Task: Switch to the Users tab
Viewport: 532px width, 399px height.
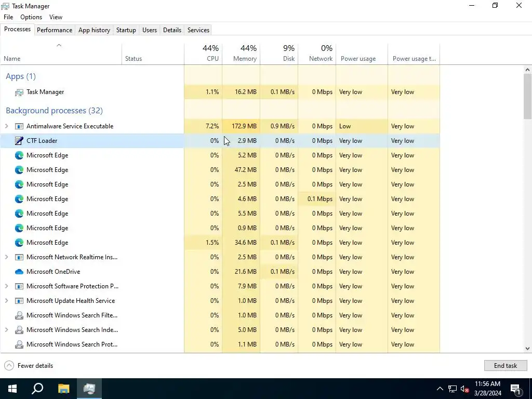Action: (150, 30)
